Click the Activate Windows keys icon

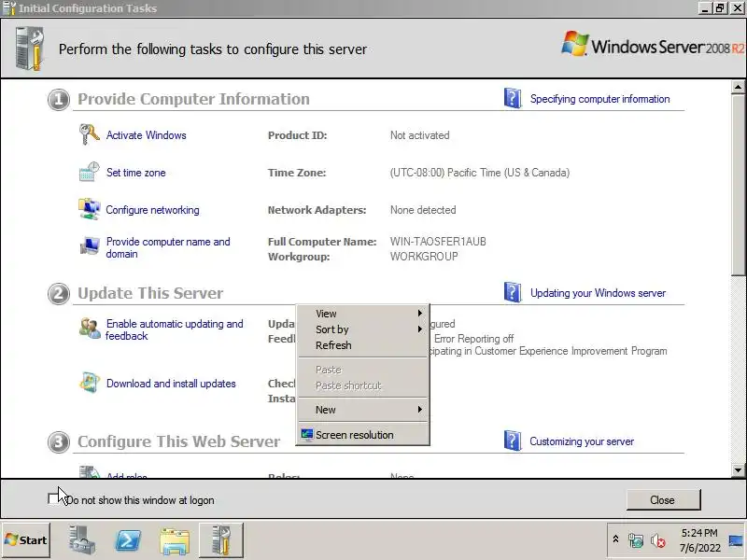click(x=89, y=134)
